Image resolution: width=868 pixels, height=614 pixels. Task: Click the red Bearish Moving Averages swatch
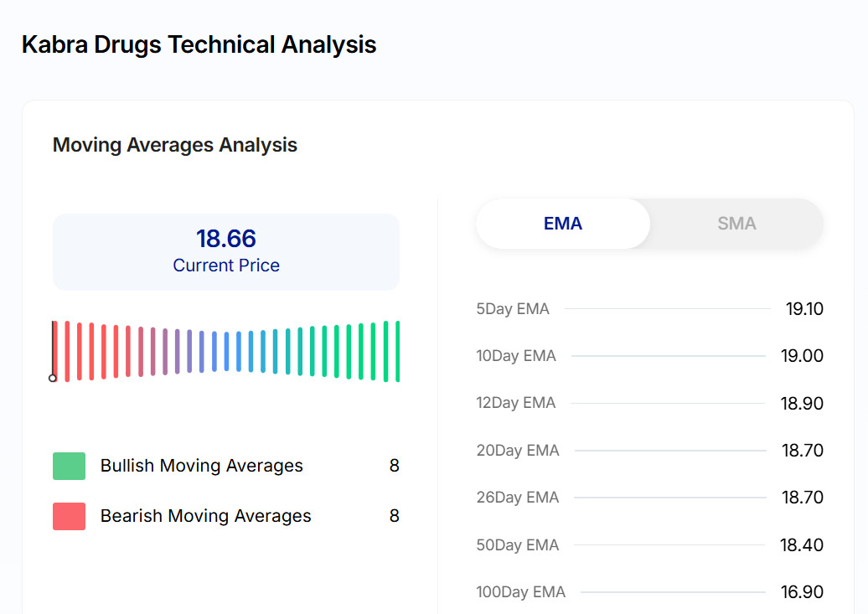coord(69,516)
